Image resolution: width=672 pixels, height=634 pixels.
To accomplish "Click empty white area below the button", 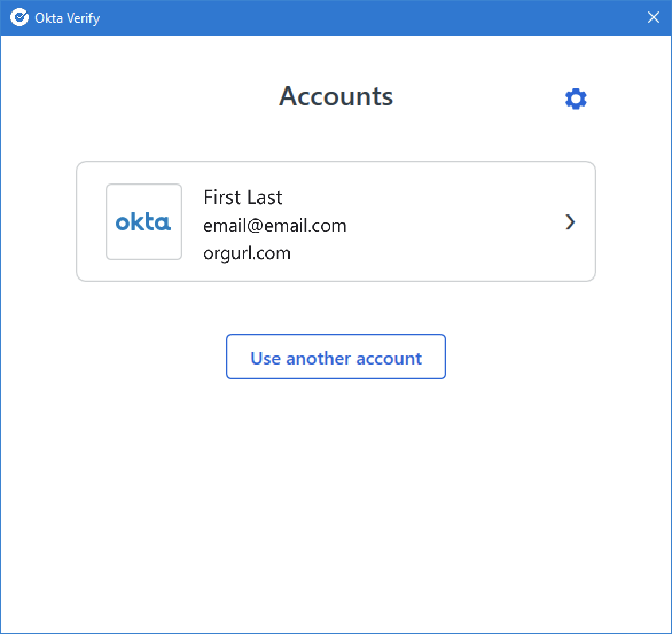I will point(335,506).
